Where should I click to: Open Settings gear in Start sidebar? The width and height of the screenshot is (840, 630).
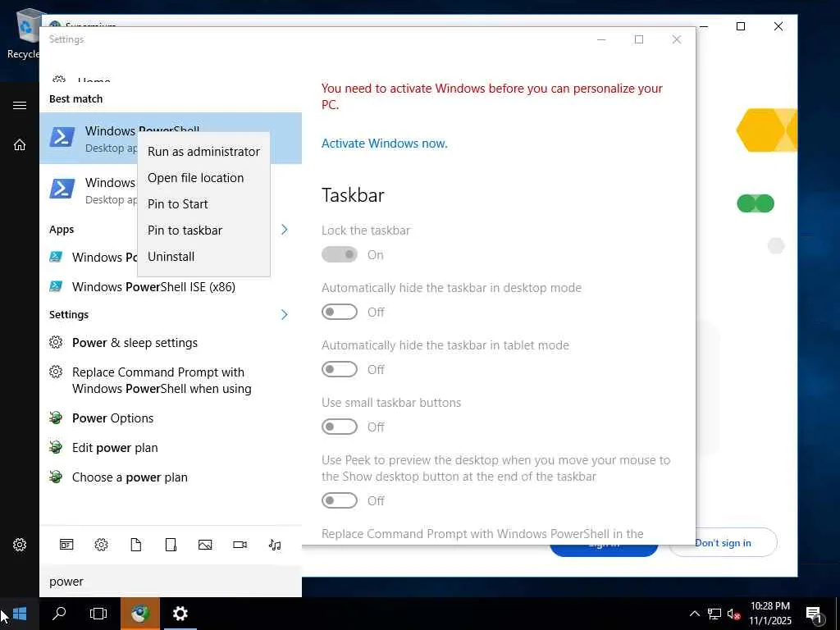(20, 545)
